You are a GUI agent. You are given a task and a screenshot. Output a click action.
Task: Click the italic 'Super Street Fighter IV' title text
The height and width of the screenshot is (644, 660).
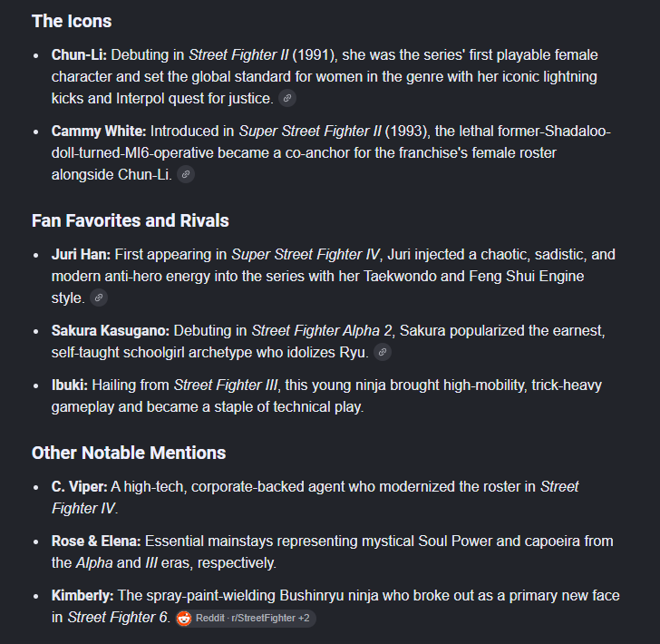coord(306,255)
